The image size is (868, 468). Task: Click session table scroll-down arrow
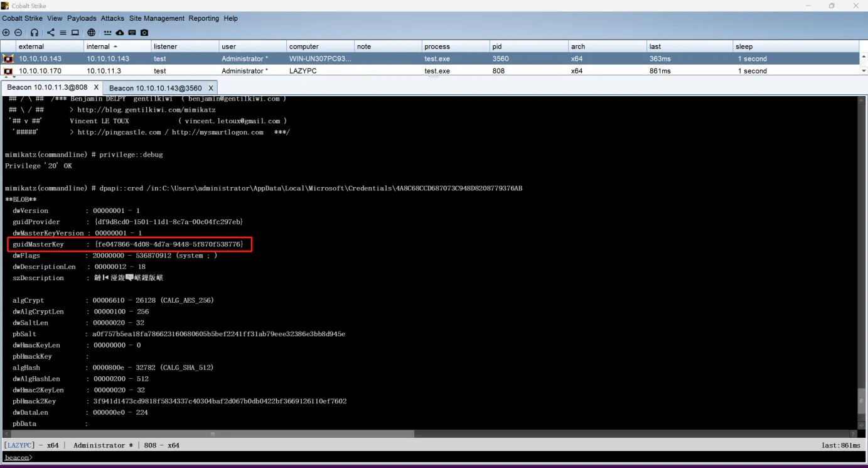tap(863, 72)
